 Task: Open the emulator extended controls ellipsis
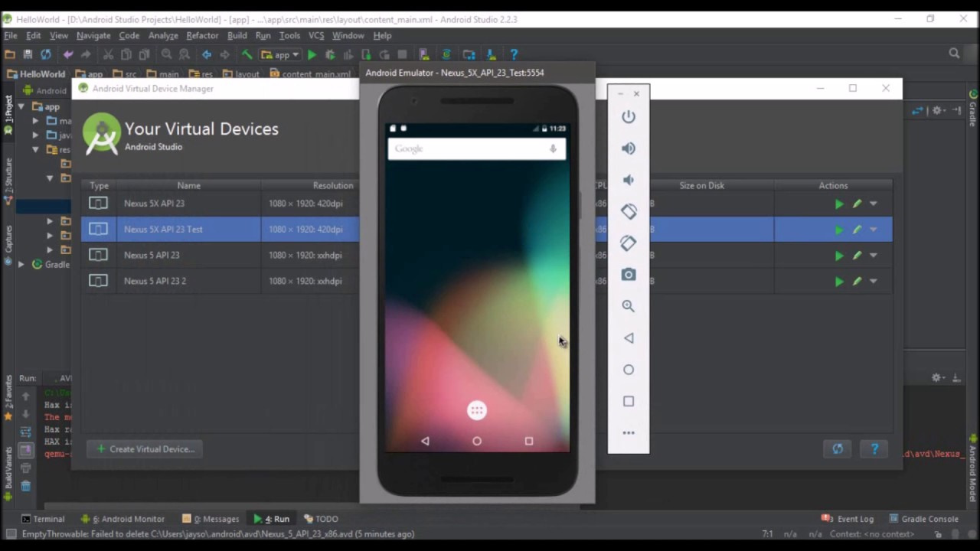tap(628, 433)
